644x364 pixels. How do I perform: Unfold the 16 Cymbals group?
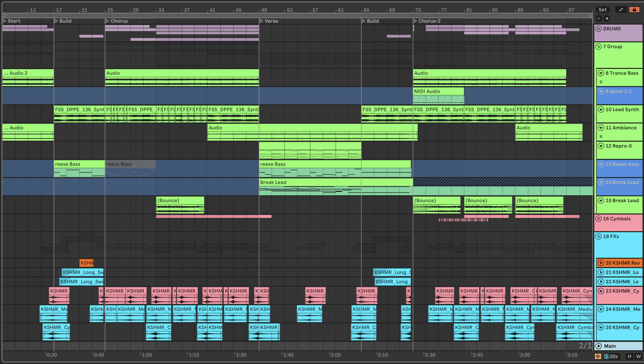598,219
